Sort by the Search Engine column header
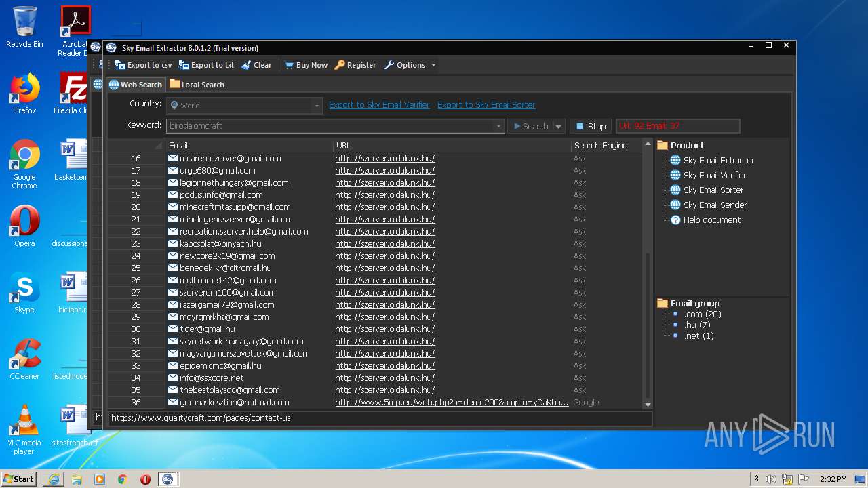The width and height of the screenshot is (868, 488). [606, 145]
